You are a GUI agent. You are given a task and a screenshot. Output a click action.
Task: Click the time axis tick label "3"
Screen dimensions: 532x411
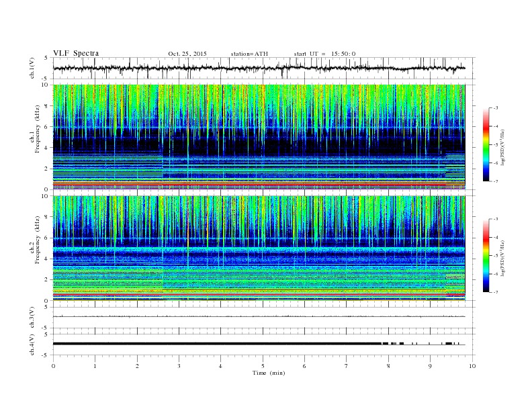pyautogui.click(x=179, y=366)
